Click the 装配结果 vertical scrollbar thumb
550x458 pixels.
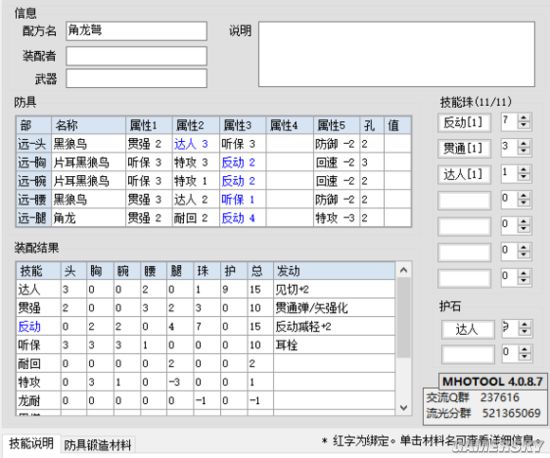(403, 318)
